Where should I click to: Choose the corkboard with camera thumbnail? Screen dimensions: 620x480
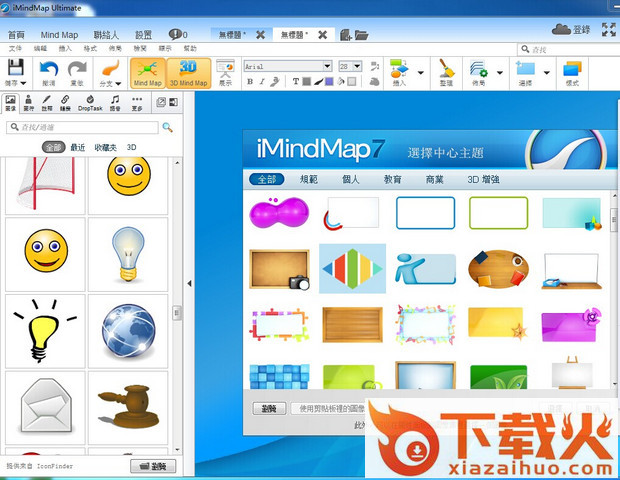point(279,269)
